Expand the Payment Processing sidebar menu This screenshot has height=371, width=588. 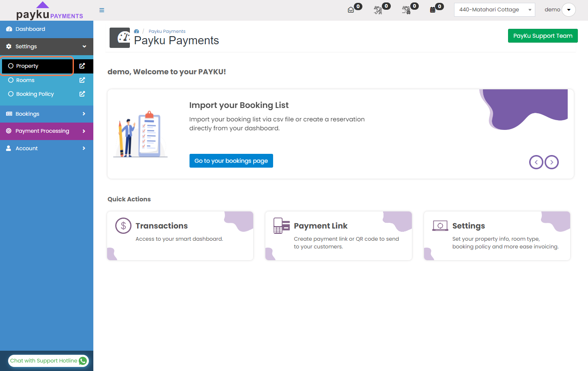tap(47, 131)
